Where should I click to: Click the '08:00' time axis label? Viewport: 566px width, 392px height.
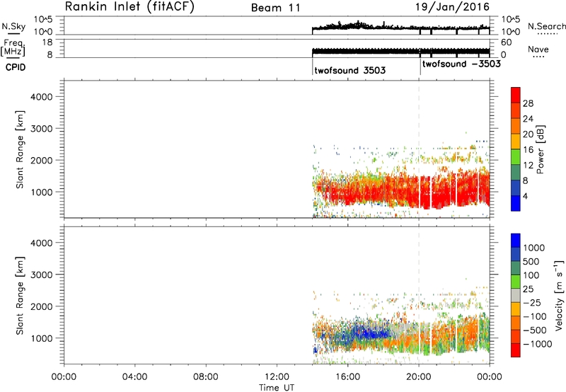pyautogui.click(x=206, y=377)
